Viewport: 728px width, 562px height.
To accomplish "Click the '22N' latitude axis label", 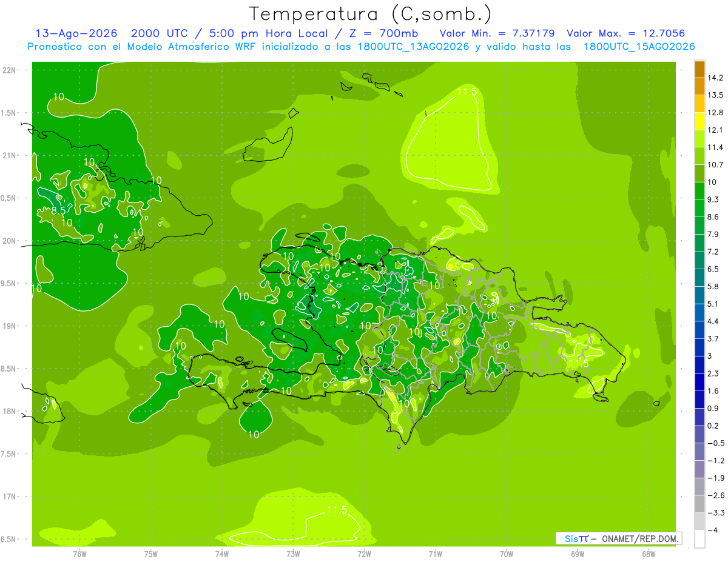I will point(8,70).
